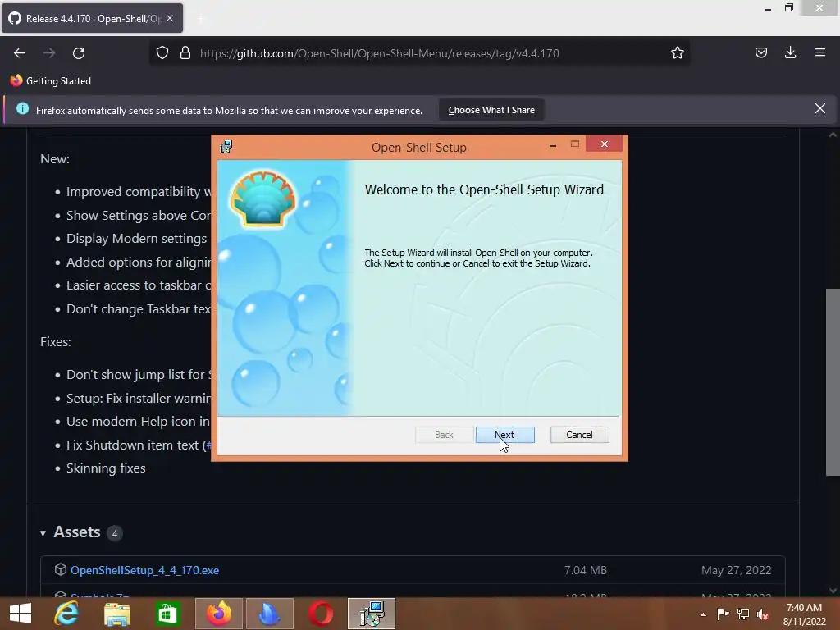Click Choose What I Share button

coord(491,110)
